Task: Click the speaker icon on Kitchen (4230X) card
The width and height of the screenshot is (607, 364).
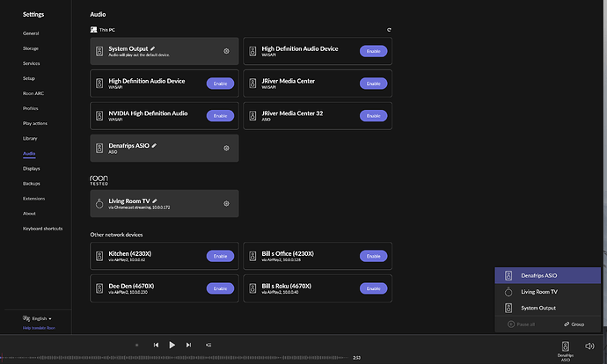Action: click(99, 256)
